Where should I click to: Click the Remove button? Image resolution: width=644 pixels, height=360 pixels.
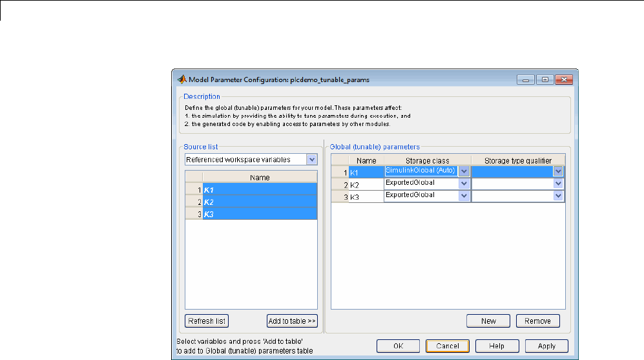(537, 321)
